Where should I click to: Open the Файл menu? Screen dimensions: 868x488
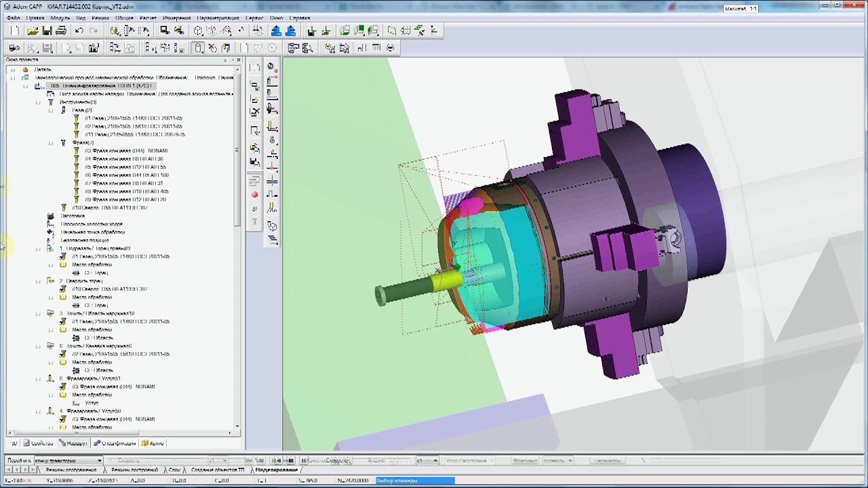tap(13, 18)
